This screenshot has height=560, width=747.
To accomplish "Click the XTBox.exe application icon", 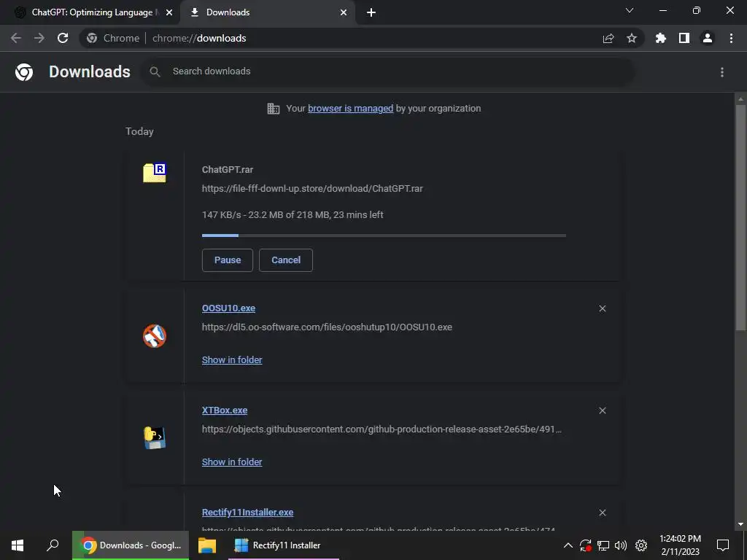I will 155,438.
